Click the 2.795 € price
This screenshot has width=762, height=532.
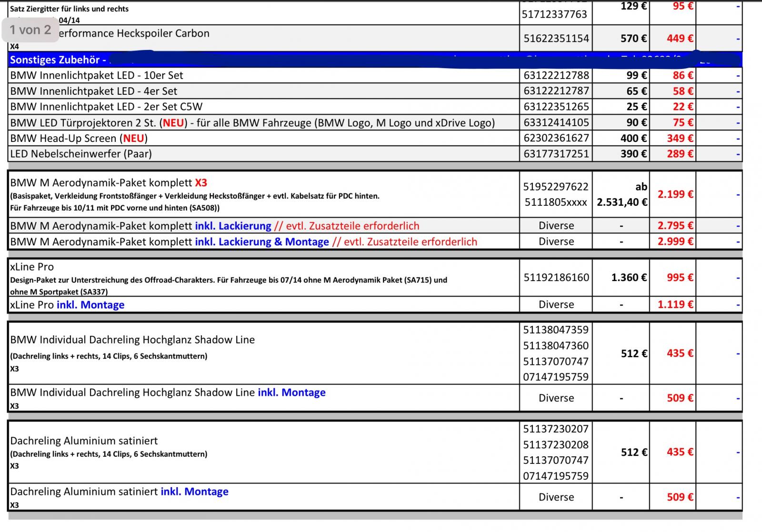(x=675, y=226)
